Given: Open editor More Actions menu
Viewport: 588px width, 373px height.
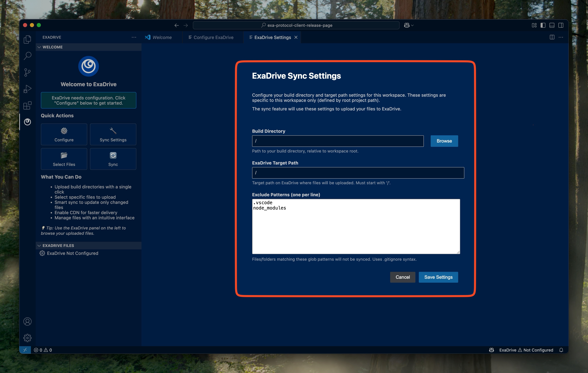Looking at the screenshot, I should (x=561, y=37).
